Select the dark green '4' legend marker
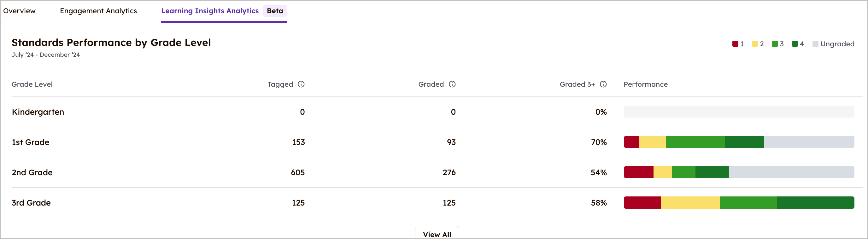The height and width of the screenshot is (239, 868). pos(795,44)
